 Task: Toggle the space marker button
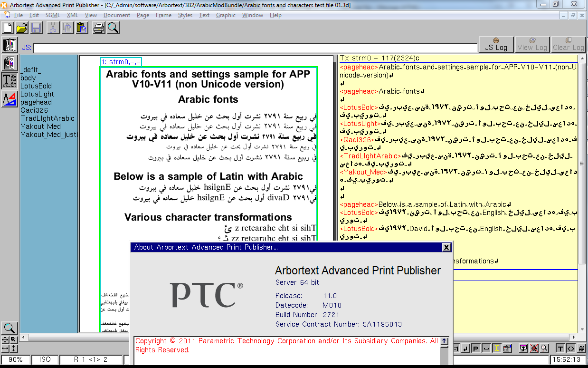click(x=485, y=349)
